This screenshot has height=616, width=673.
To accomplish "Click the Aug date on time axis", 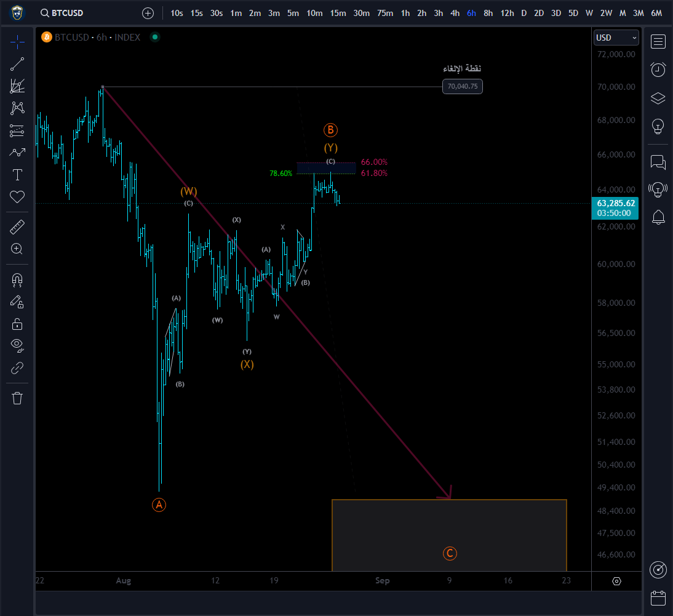I will (x=123, y=580).
